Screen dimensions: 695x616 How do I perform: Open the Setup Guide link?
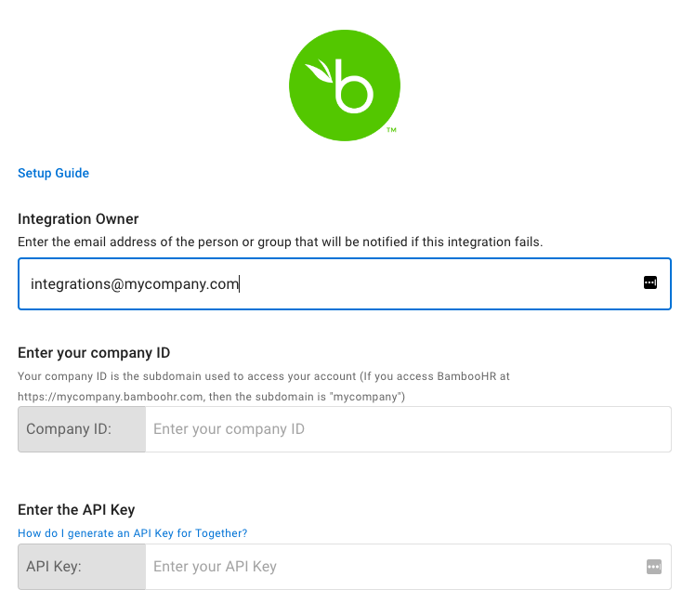[54, 173]
